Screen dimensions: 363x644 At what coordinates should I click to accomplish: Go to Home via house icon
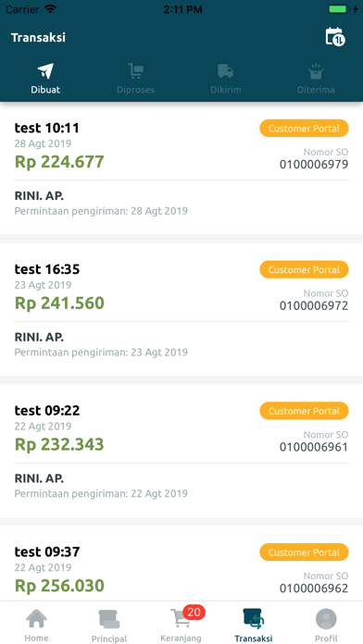click(x=37, y=618)
